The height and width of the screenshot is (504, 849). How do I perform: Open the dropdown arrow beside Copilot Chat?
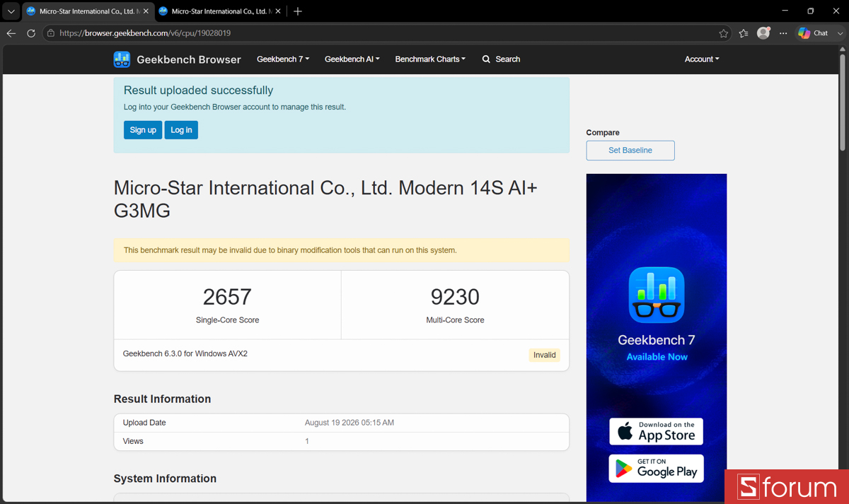pyautogui.click(x=840, y=33)
